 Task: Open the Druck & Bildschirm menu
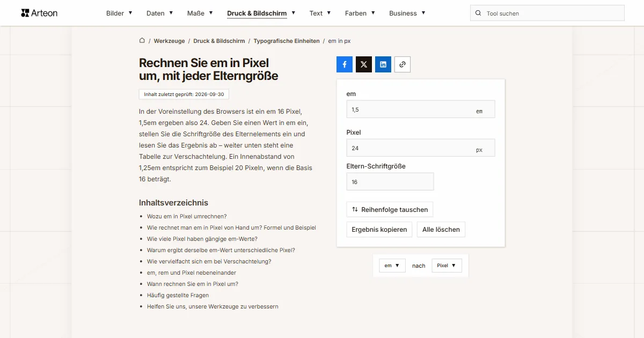coord(261,13)
